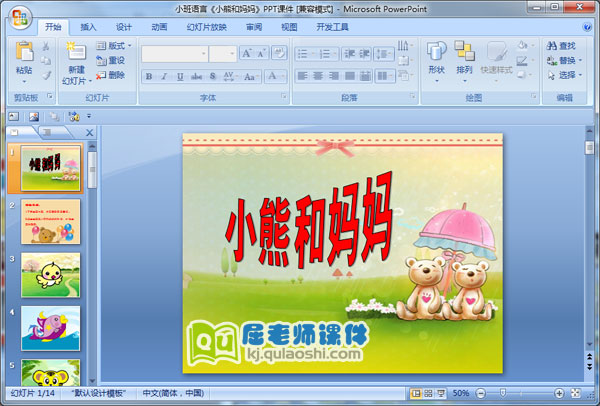Select slide 2 thumbnail with teddy bear
This screenshot has width=600, height=406.
tap(51, 222)
